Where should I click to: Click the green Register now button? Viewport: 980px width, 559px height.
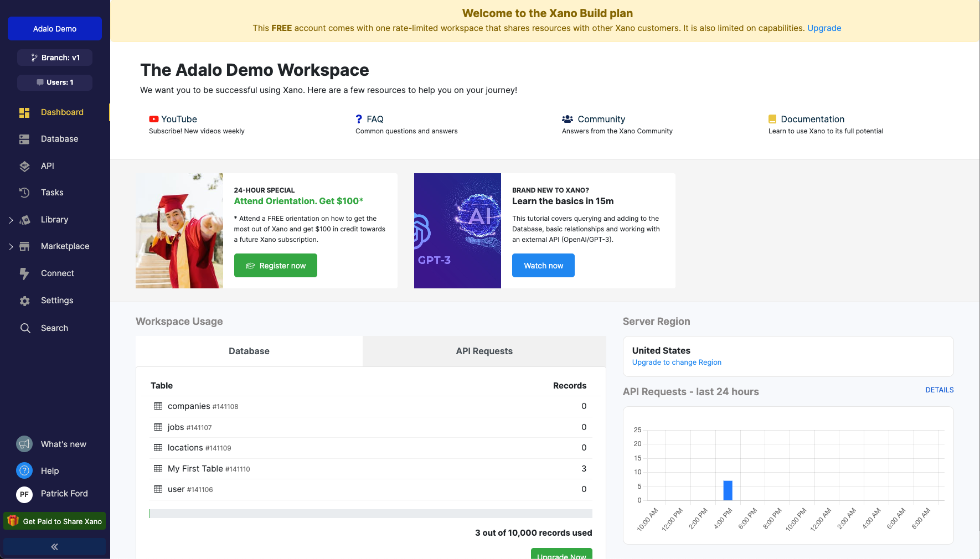pos(275,266)
